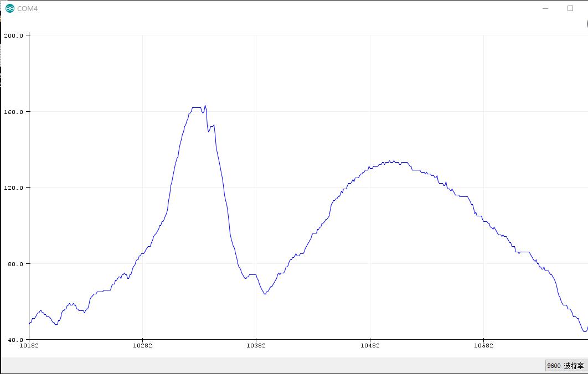Minimize the COM4 plotter window
The width and height of the screenshot is (588, 374).
545,8
